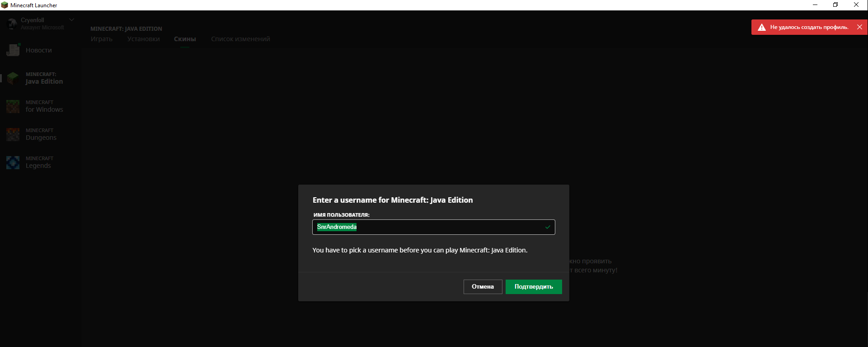The height and width of the screenshot is (347, 868).
Task: Click the Новости newspaper icon
Action: [13, 50]
